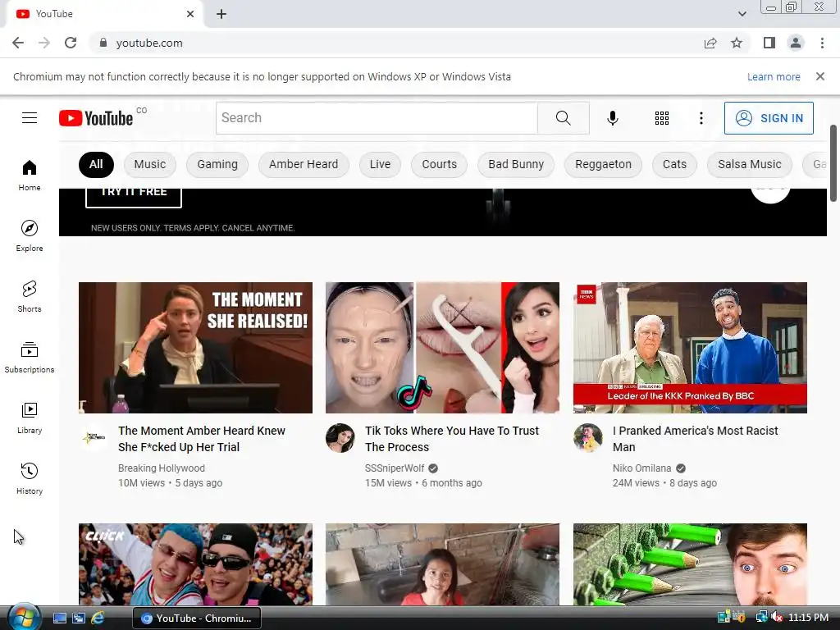Viewport: 840px width, 630px height.
Task: Bookmark this page with star icon
Action: pyautogui.click(x=737, y=43)
